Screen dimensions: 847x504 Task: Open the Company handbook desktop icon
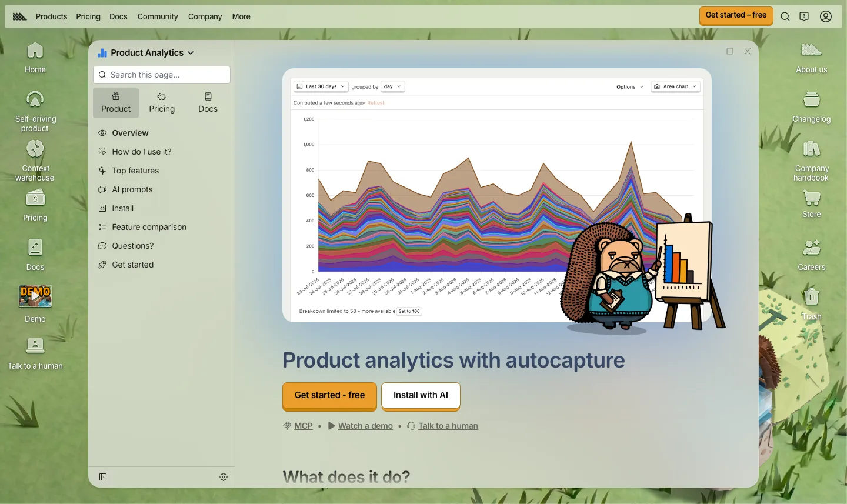tap(812, 160)
